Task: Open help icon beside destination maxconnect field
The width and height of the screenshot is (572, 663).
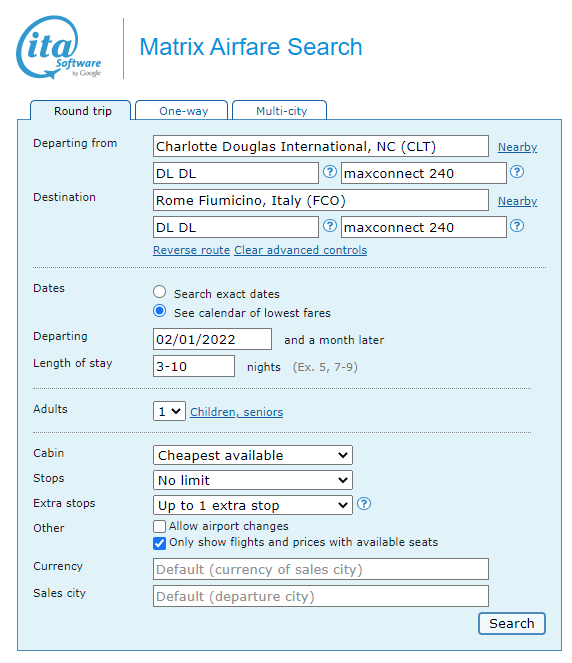Action: pos(517,226)
